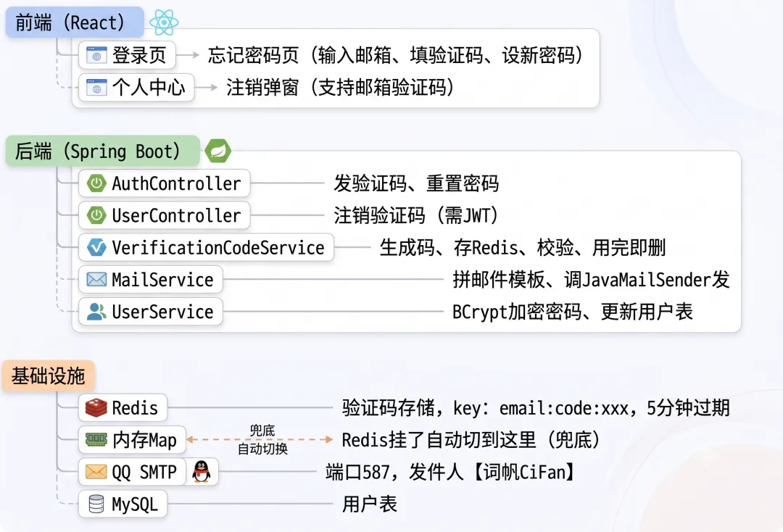This screenshot has height=532, width=783.
Task: Select the 登录页 node
Action: coord(127,55)
